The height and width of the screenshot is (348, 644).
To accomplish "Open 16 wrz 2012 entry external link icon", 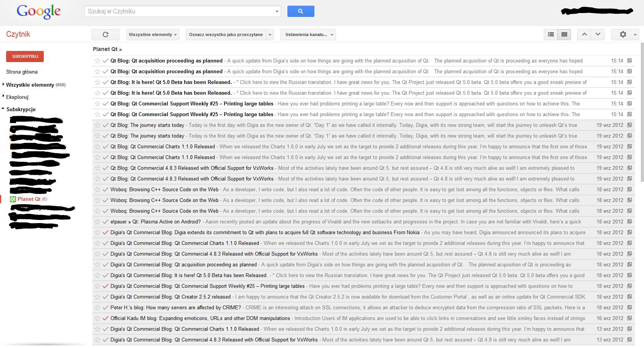I will click(x=629, y=318).
